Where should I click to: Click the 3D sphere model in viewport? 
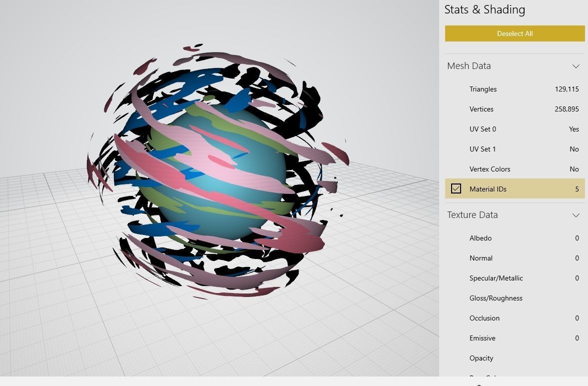(218, 172)
